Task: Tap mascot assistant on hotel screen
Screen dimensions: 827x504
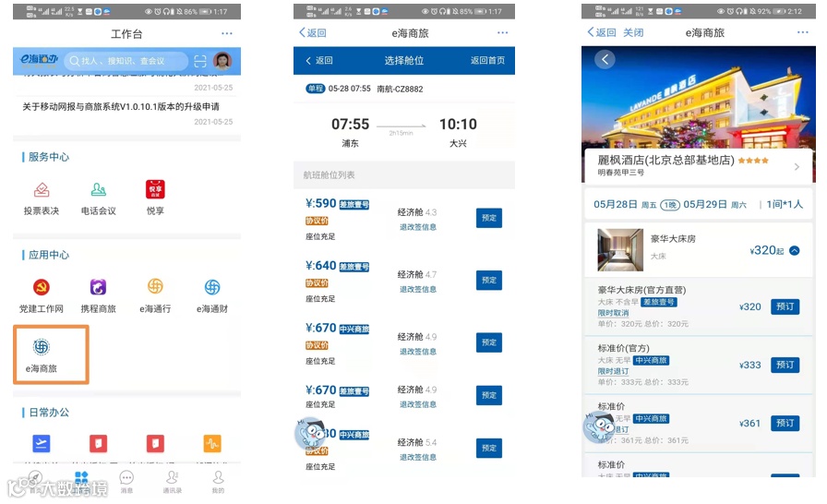Action: (599, 427)
